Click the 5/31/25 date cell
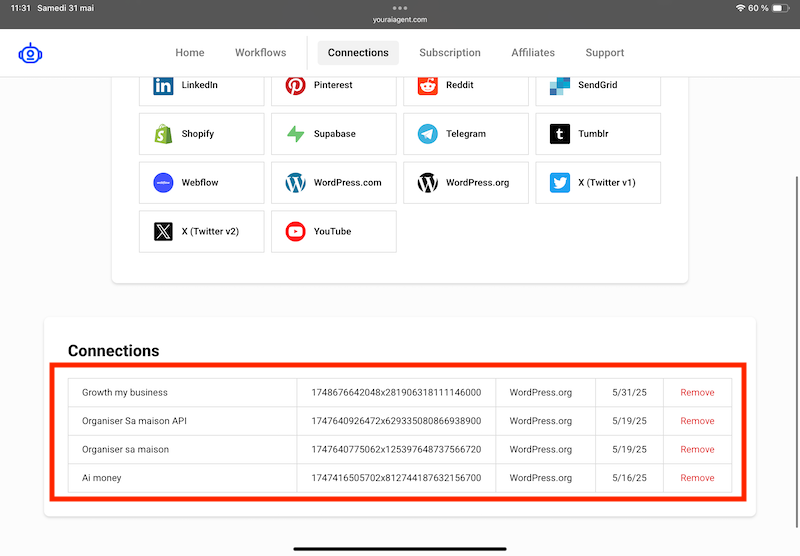The width and height of the screenshot is (800, 556). point(629,393)
